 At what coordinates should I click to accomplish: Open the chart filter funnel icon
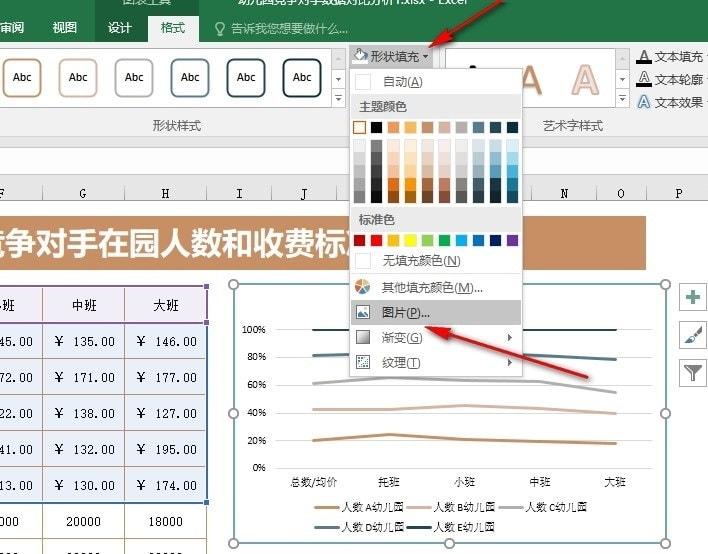click(692, 373)
